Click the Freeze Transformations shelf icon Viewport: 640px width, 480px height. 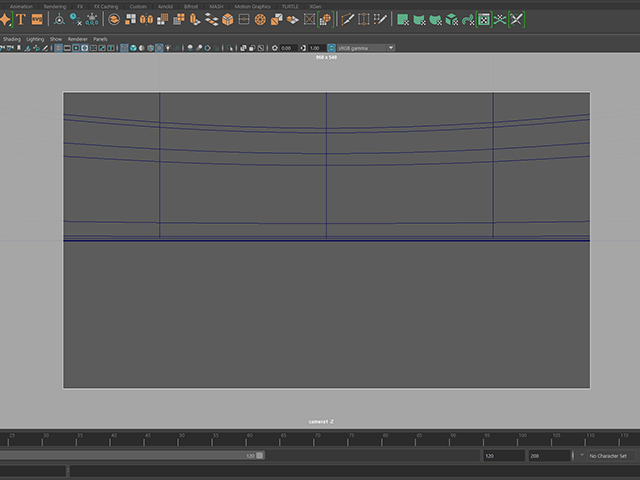pos(92,19)
